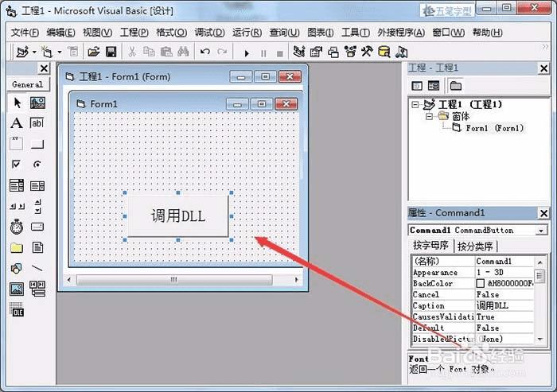Select the FileListBox control tool
Image resolution: width=557 pixels, height=392 pixels.
(37, 247)
